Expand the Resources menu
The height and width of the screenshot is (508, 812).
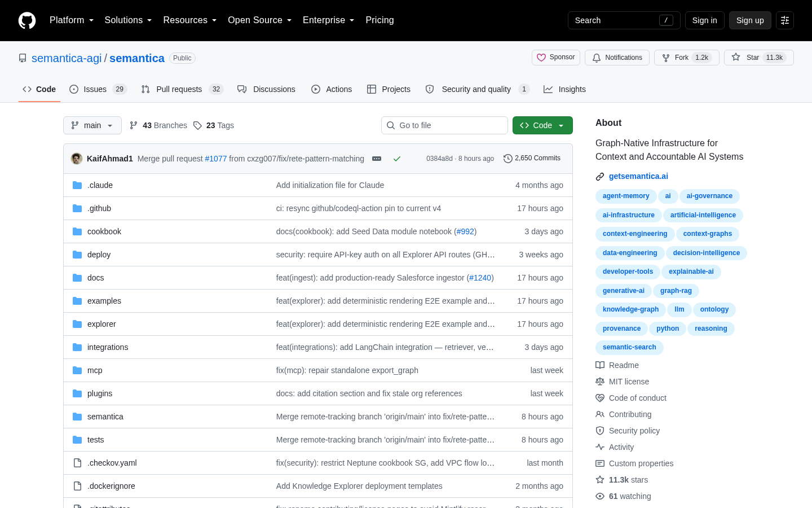190,20
